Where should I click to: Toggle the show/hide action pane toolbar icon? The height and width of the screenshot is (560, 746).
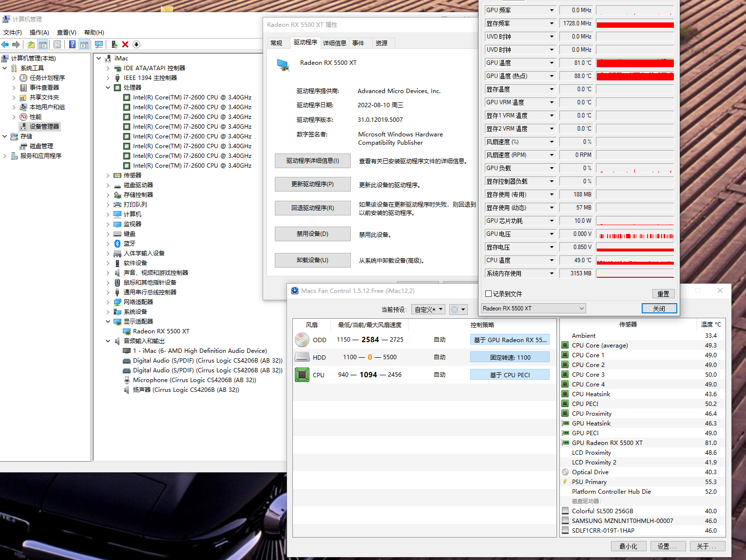pos(84,44)
